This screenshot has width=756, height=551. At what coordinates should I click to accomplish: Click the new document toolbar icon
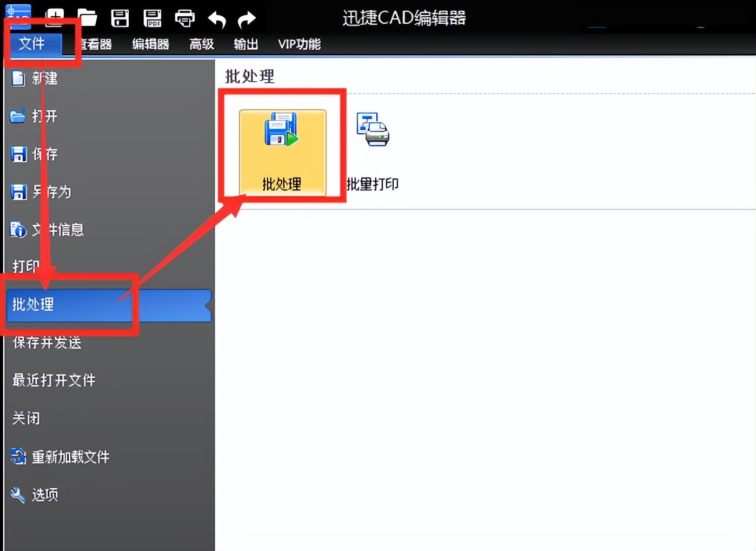54,17
